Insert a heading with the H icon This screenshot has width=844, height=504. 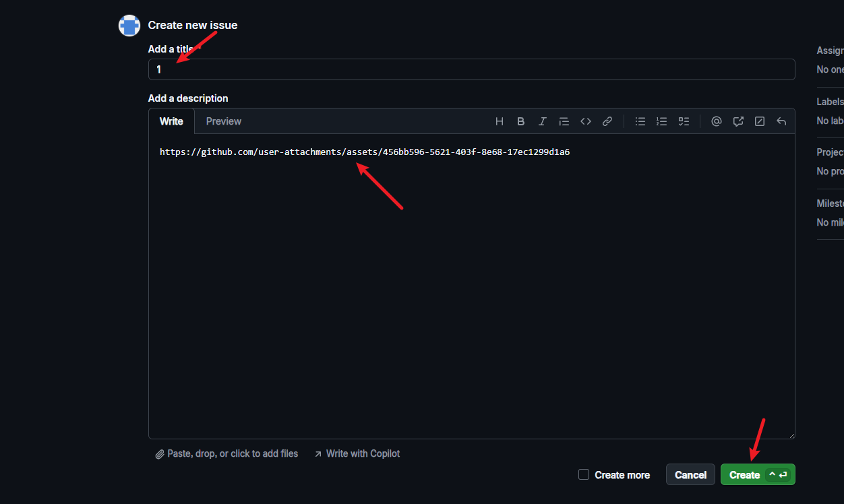500,121
